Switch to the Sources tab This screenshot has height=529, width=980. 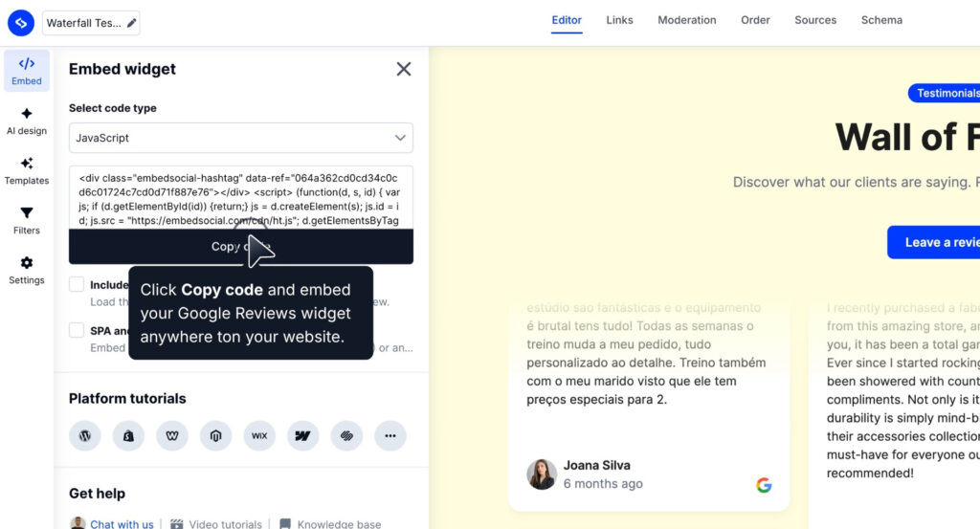[815, 20]
